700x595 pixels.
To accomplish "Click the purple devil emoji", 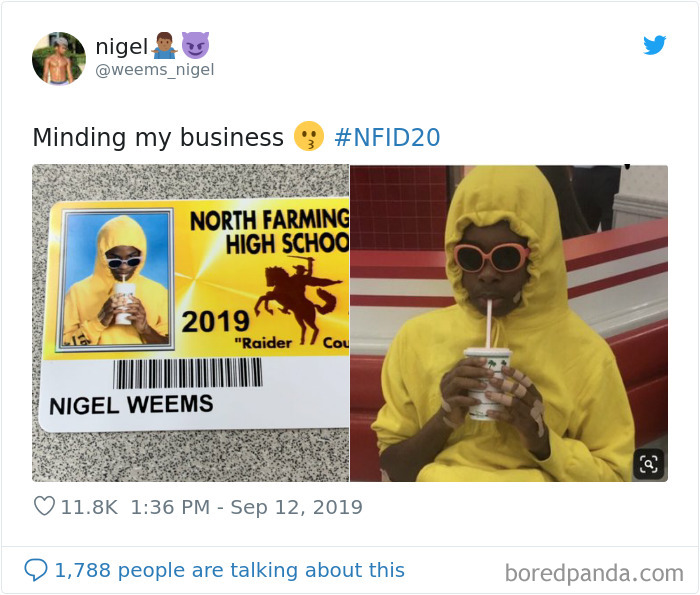I will coord(195,45).
